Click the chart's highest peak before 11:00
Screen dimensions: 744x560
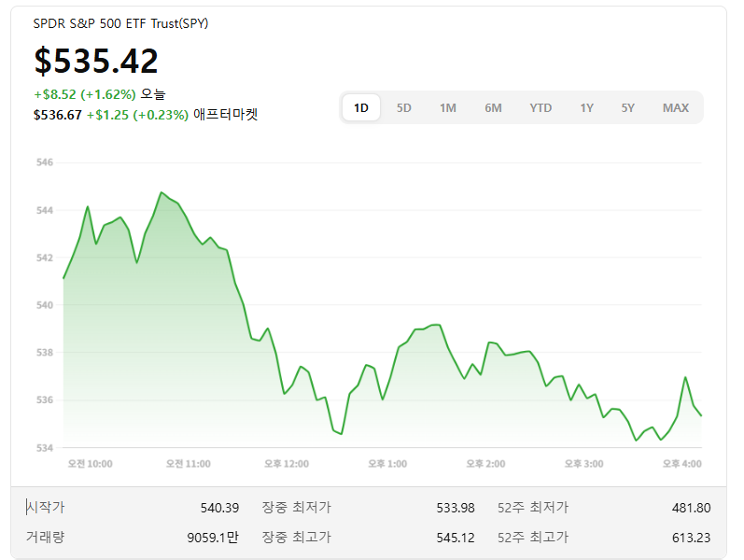[161, 192]
